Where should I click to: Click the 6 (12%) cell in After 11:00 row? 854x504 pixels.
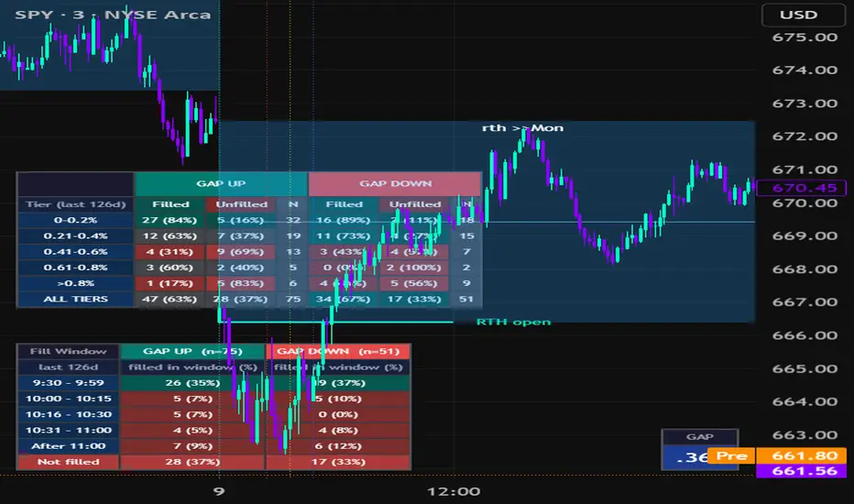[x=338, y=446]
